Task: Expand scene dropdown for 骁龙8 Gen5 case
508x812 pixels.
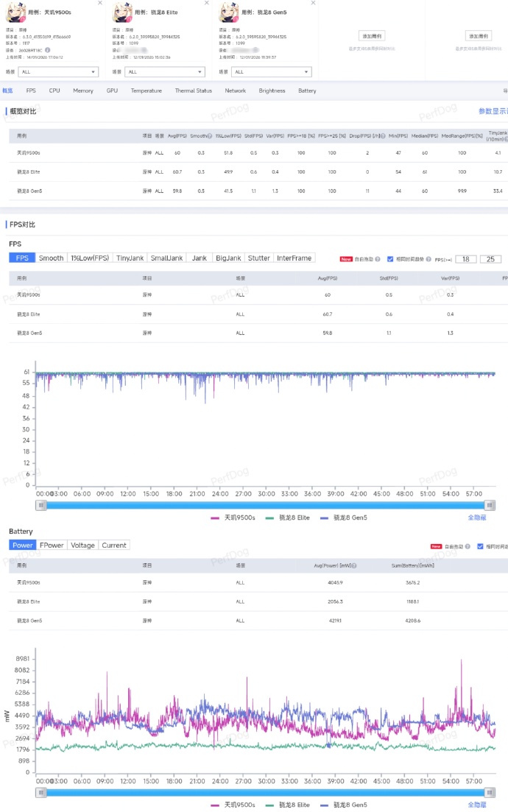Action: coord(271,72)
